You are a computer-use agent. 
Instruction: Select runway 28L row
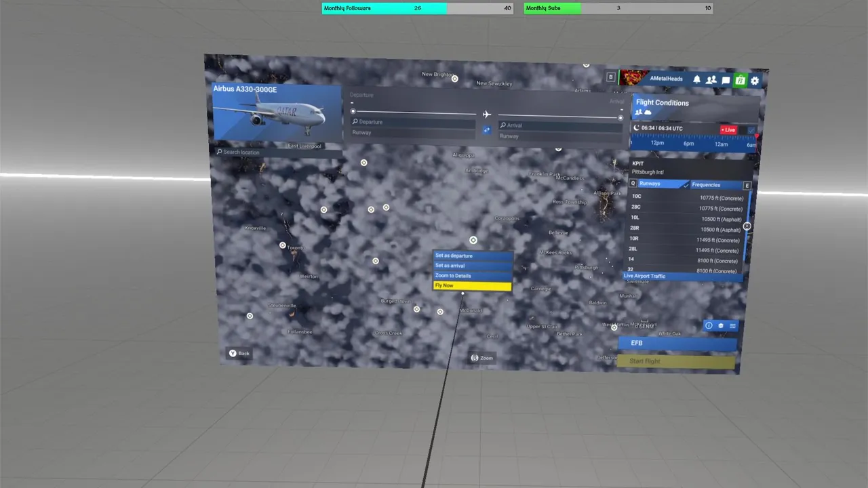click(x=685, y=249)
